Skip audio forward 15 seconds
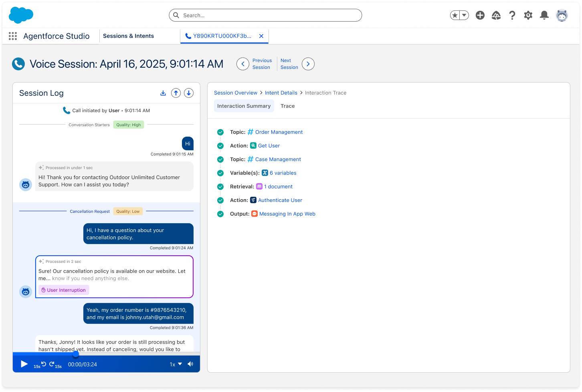Viewport: 582px width, 392px height. coord(55,364)
